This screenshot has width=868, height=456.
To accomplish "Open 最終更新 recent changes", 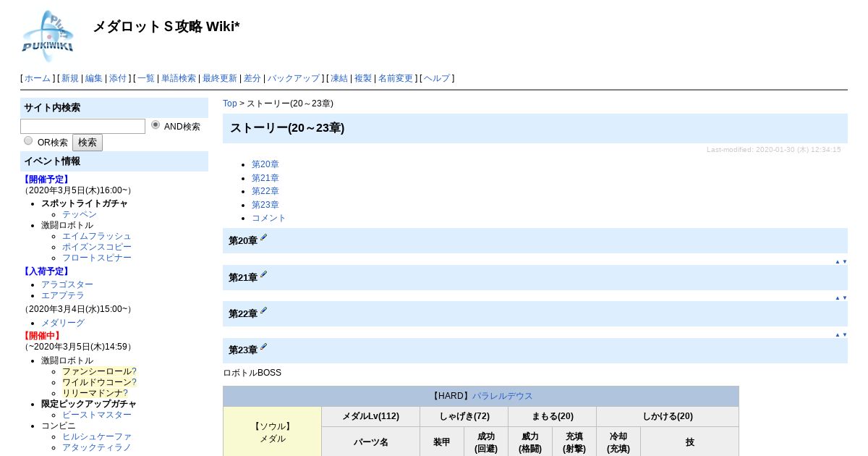I will (220, 78).
